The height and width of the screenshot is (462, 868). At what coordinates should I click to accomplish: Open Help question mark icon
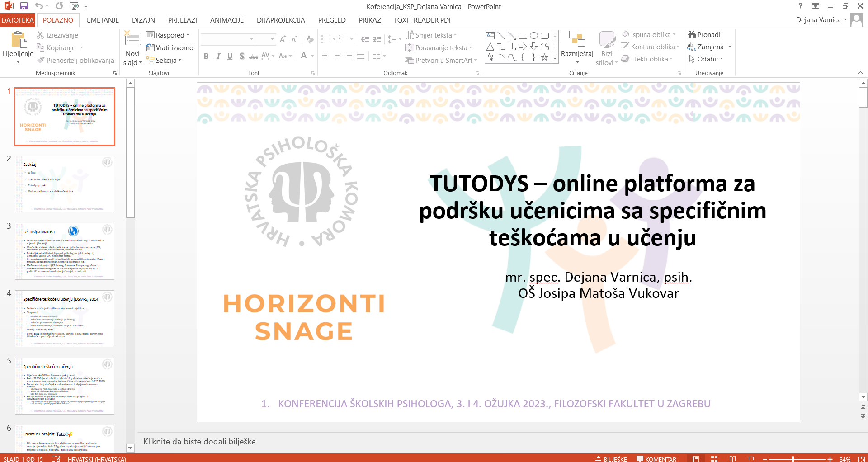[801, 6]
